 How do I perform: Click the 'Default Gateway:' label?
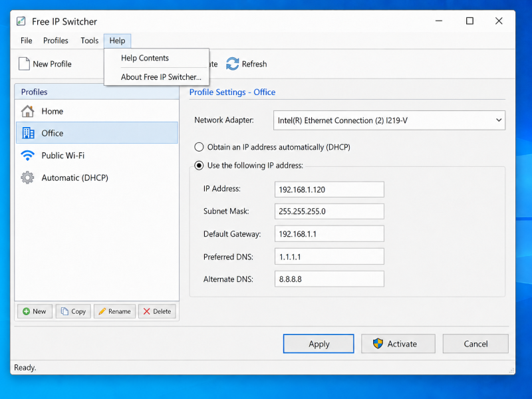[x=232, y=234]
